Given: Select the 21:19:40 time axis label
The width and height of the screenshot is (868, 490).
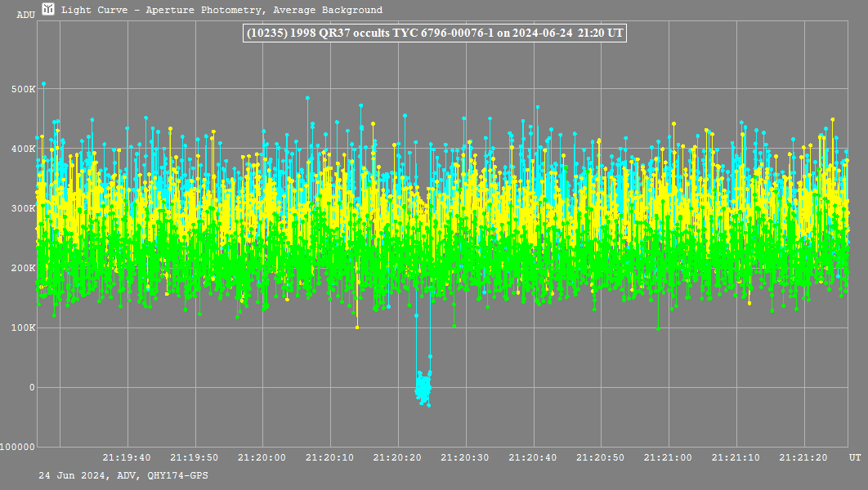Looking at the screenshot, I should (x=127, y=457).
